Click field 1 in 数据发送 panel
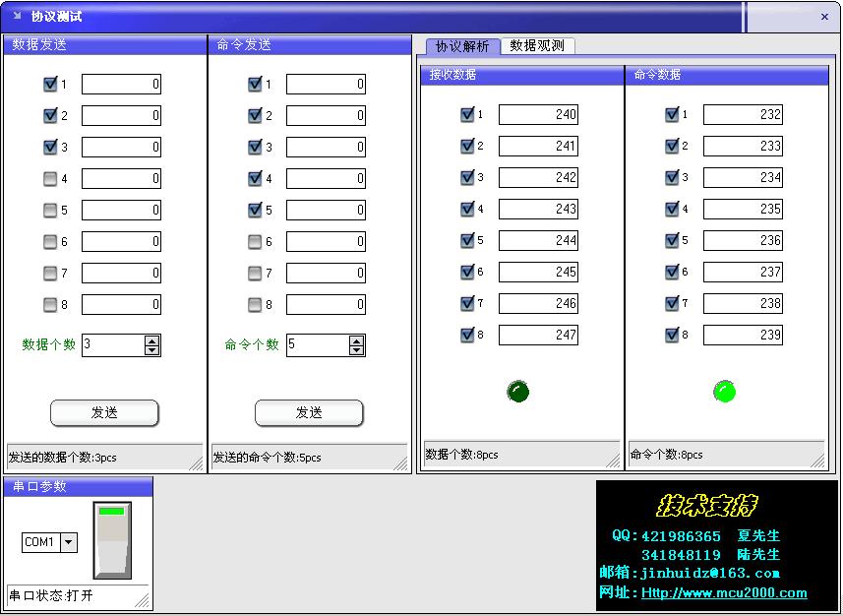This screenshot has width=843, height=616. [122, 84]
